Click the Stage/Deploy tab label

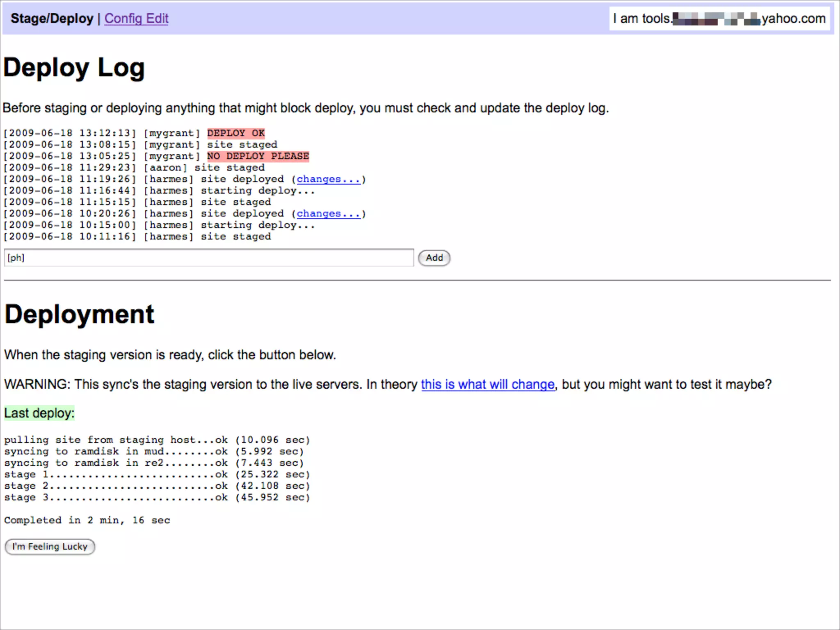[52, 18]
